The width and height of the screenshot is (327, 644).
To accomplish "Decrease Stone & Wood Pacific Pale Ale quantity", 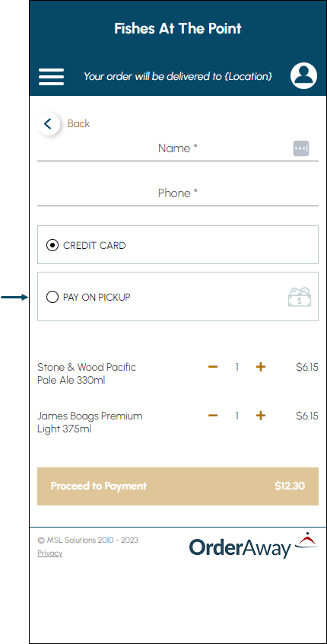I will [212, 367].
